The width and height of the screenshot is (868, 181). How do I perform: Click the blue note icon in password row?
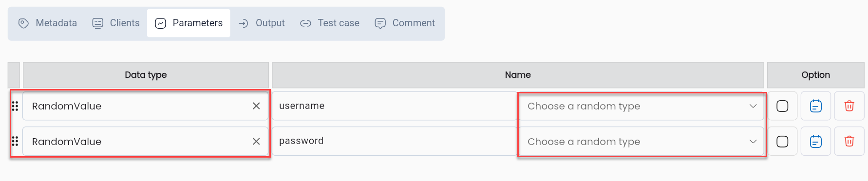(x=816, y=142)
